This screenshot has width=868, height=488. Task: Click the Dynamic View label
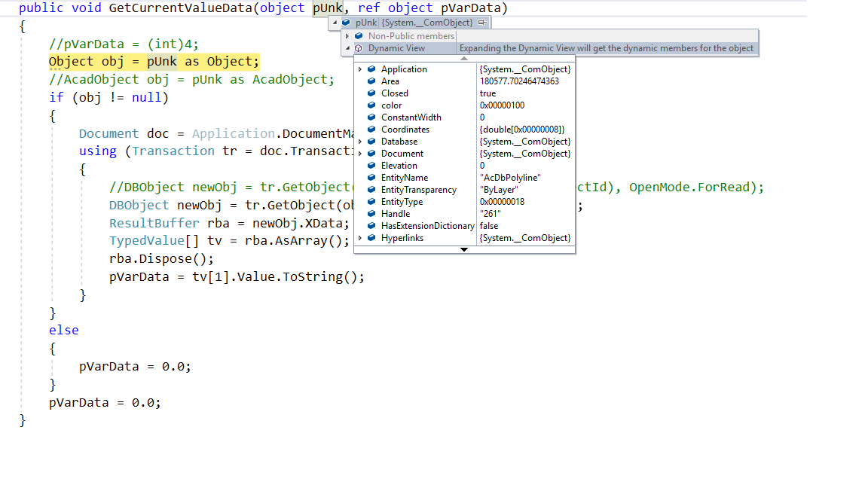pos(397,48)
